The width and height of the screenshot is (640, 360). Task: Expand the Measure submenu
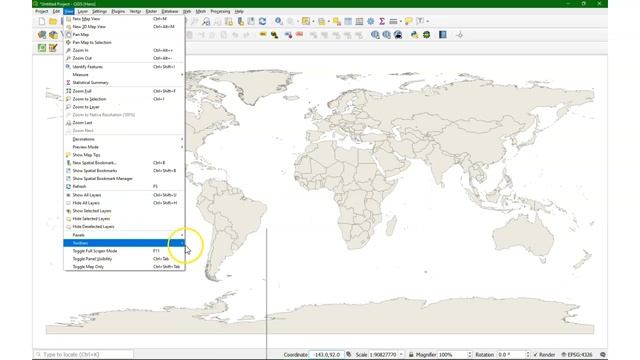point(124,75)
